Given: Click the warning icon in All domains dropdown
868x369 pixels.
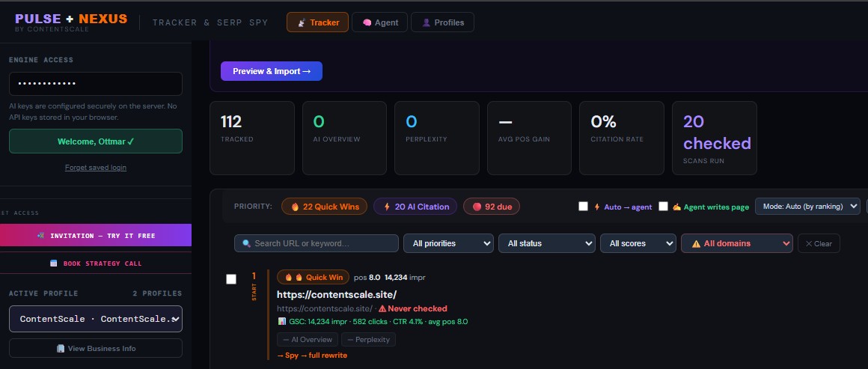Looking at the screenshot, I should (x=696, y=243).
